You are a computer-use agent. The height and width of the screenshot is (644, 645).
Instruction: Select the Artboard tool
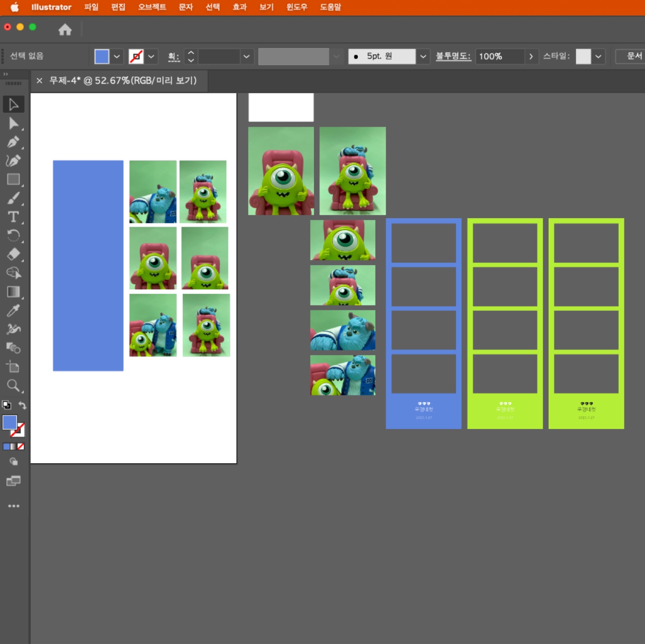tap(13, 367)
